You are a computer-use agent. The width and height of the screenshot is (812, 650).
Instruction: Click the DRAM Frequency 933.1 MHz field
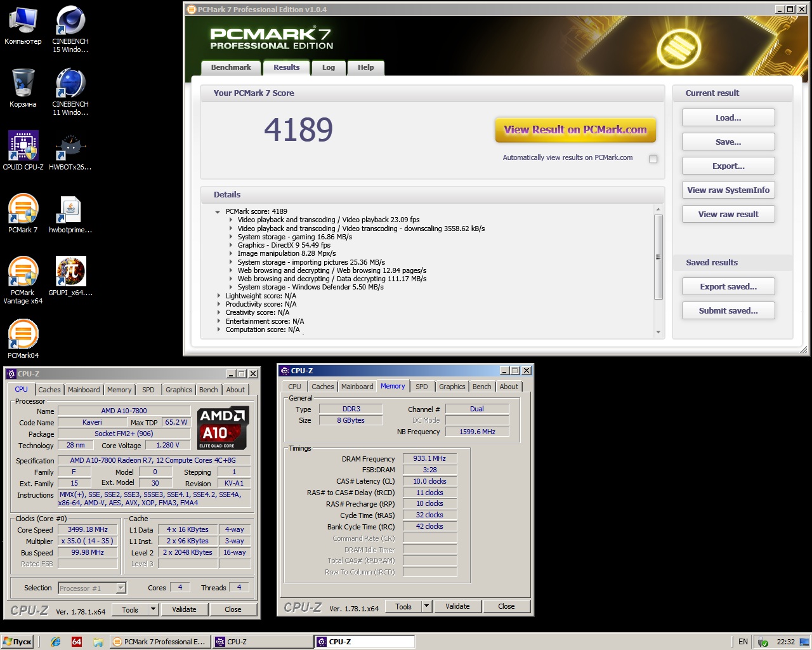tap(429, 458)
